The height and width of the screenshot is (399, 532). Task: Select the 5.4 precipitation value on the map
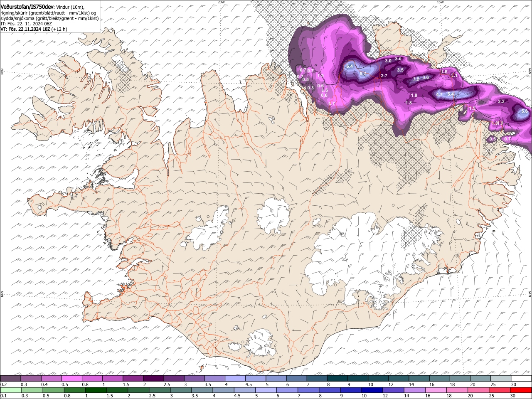[451, 94]
